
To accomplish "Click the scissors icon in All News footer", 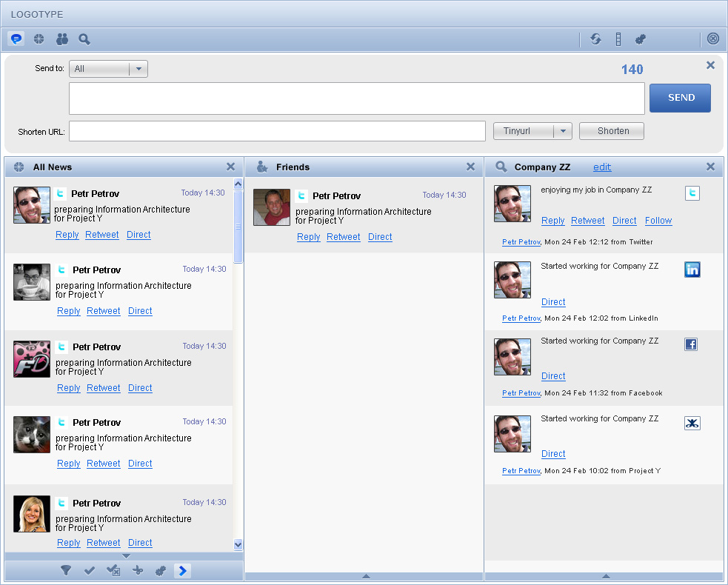I will tap(137, 570).
